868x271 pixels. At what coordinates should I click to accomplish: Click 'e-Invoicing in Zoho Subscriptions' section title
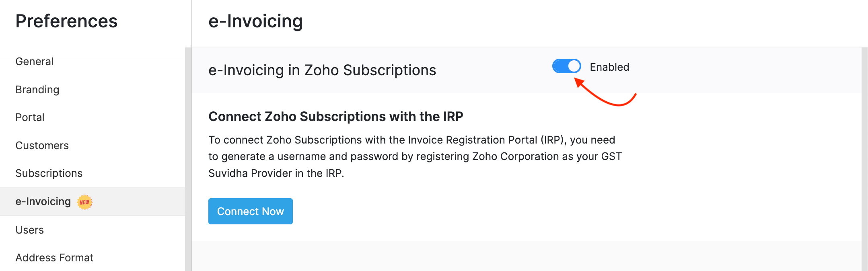click(322, 70)
